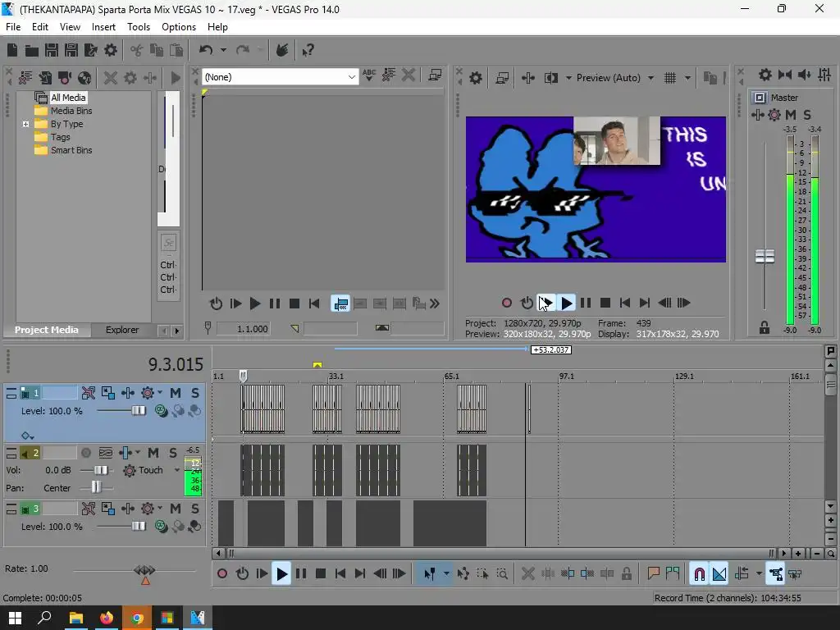This screenshot has height=630, width=840.
Task: Open a project with the Open folder icon
Action: 32,50
